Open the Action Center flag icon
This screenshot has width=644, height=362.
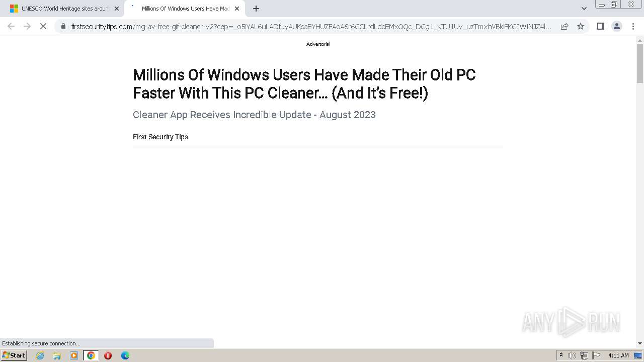tap(596, 355)
